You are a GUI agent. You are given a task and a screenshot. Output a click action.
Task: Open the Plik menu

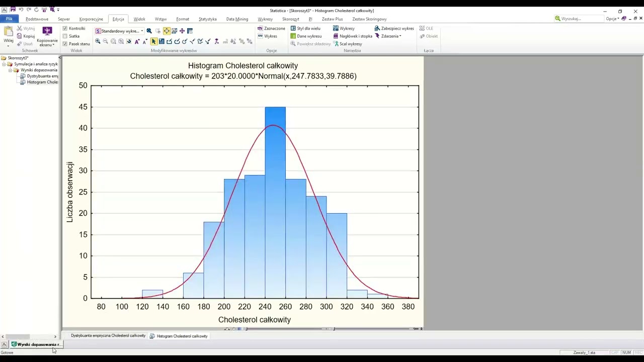pos(9,19)
